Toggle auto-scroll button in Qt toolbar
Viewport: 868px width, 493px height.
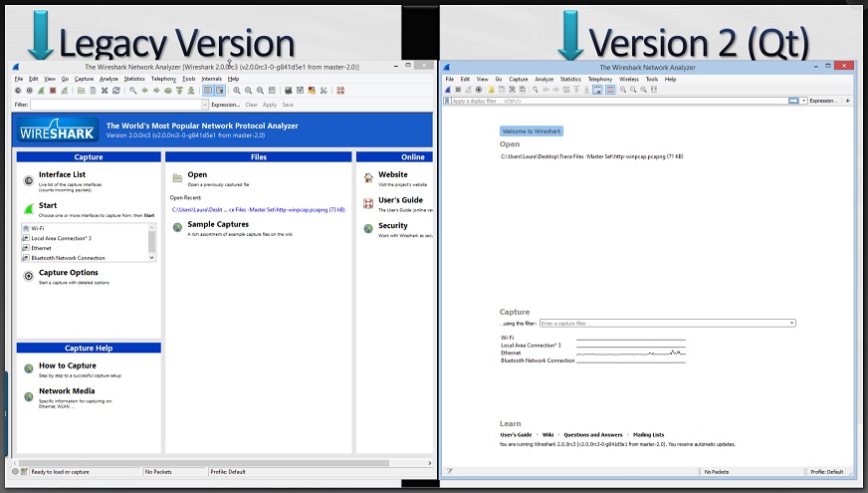tap(597, 90)
